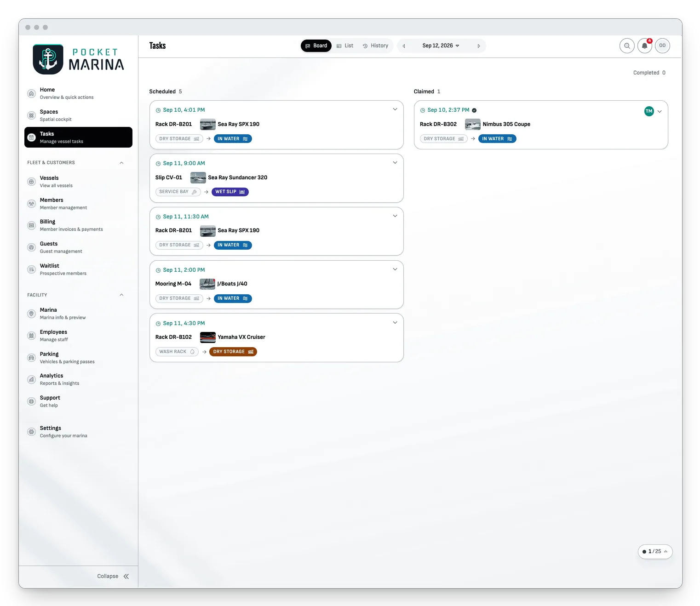Open Members in the sidebar
Screen dimensions: 700x606
pos(78,204)
